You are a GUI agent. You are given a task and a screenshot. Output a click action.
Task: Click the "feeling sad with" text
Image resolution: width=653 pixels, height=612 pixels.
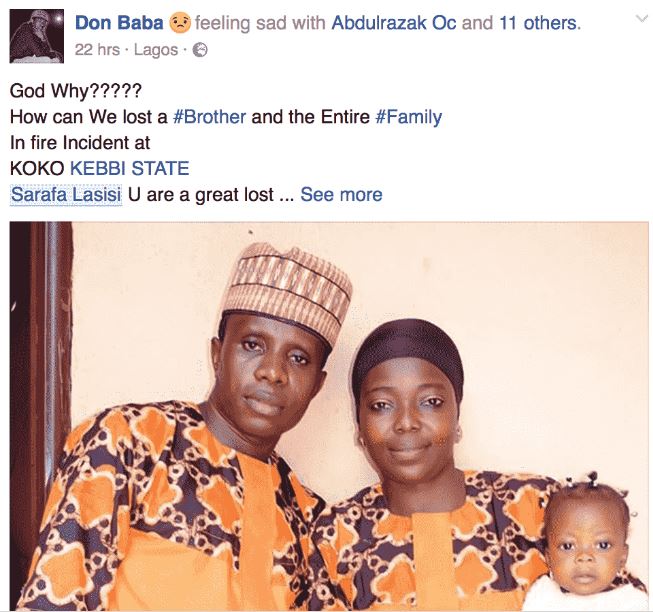tap(260, 23)
